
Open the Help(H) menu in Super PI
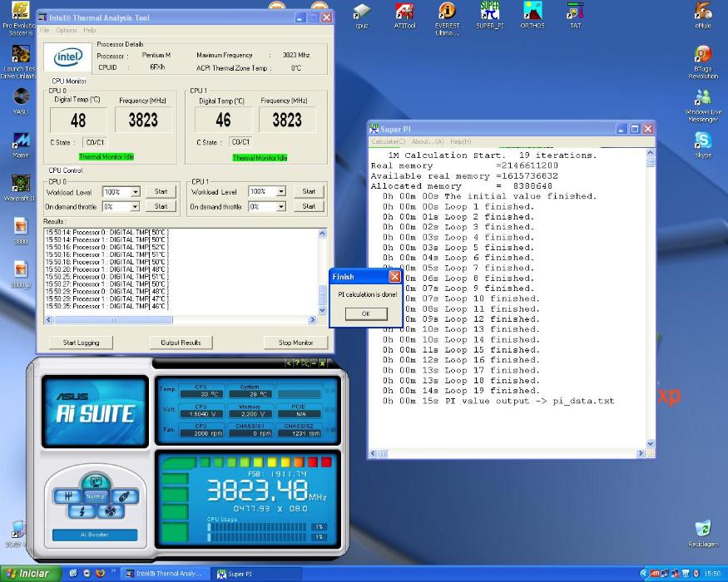(461, 141)
